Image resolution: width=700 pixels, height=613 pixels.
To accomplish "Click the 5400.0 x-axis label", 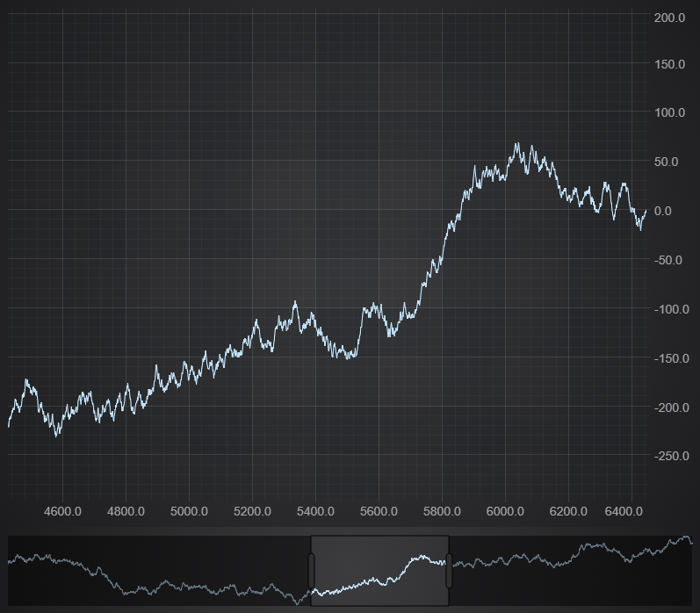I will click(x=315, y=512).
